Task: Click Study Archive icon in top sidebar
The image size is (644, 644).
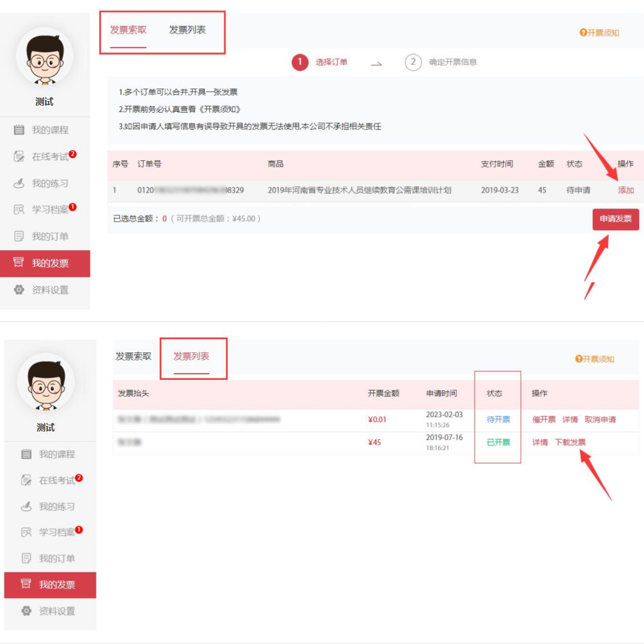Action: pyautogui.click(x=19, y=209)
